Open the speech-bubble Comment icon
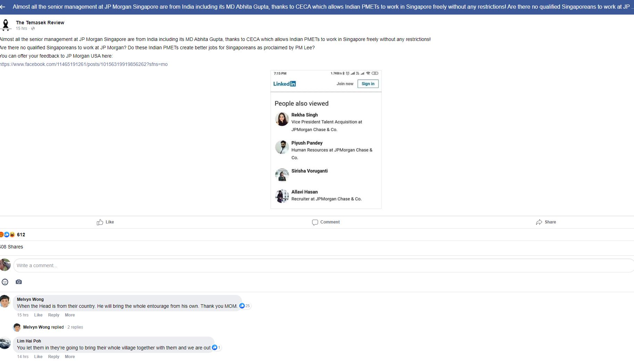Image resolution: width=634 pixels, height=364 pixels. (x=315, y=222)
